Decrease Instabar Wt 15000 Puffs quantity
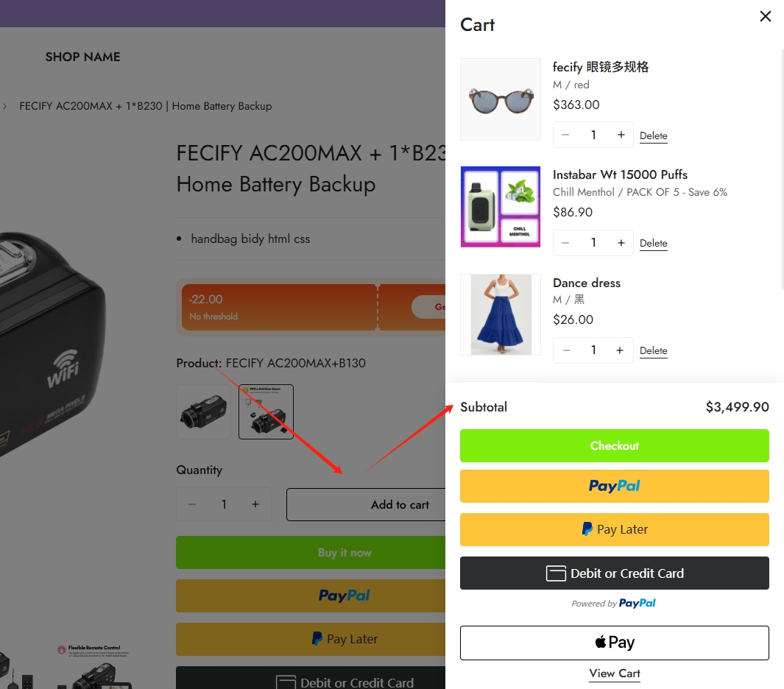Image resolution: width=784 pixels, height=689 pixels. point(565,243)
